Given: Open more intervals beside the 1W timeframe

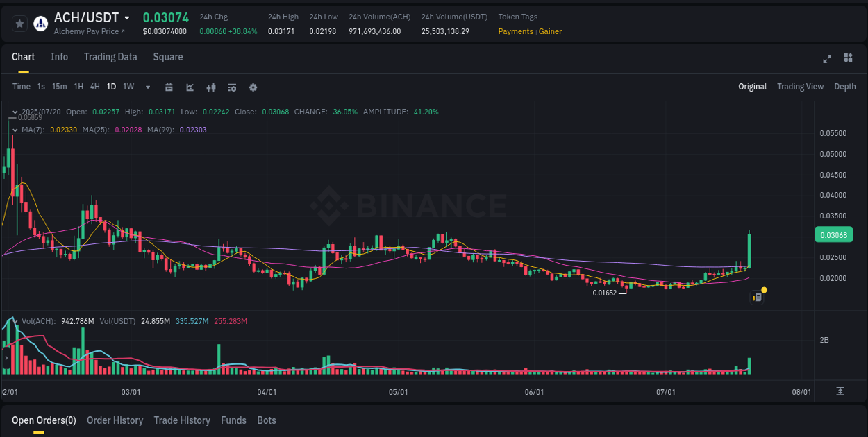Looking at the screenshot, I should click(x=147, y=87).
